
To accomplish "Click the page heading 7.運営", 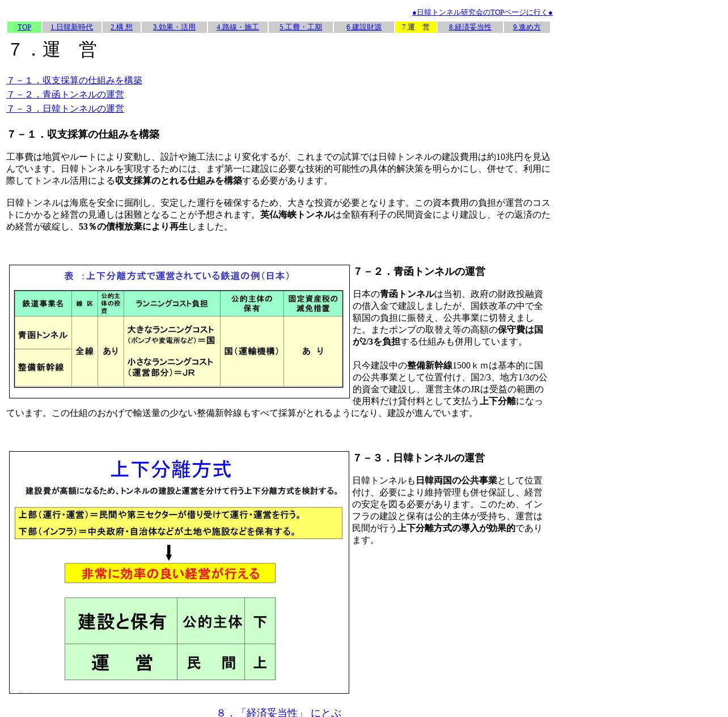I will 52,50.
